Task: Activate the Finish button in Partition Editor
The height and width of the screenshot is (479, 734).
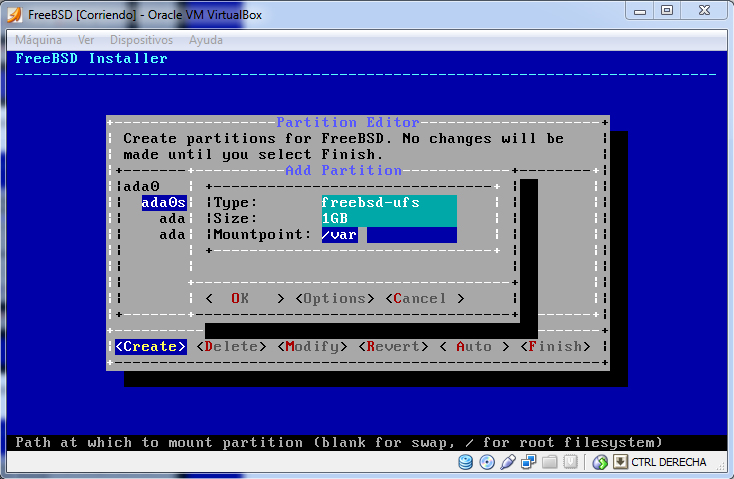Action: click(556, 346)
